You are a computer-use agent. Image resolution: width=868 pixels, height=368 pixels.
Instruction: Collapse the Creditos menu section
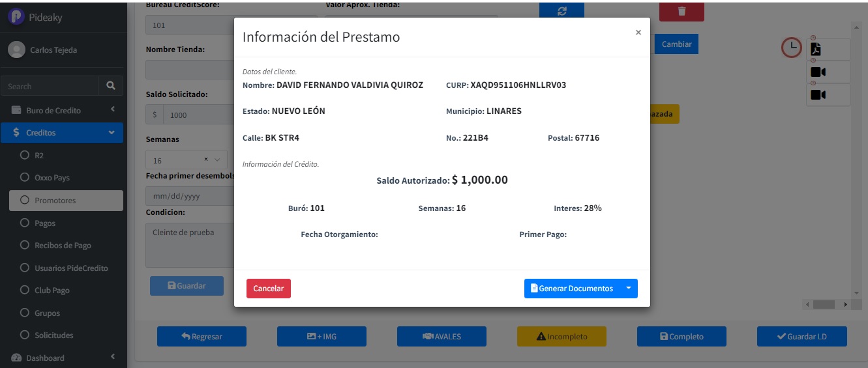(x=62, y=132)
